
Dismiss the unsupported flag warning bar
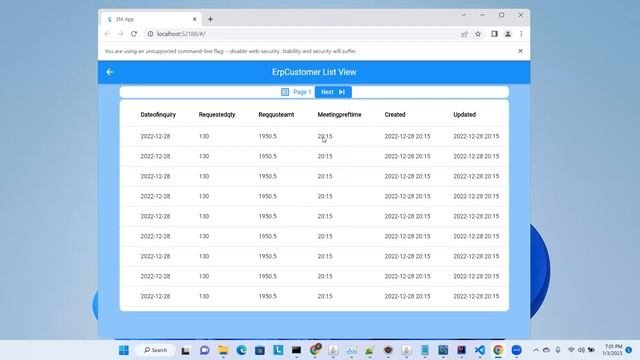[x=520, y=51]
